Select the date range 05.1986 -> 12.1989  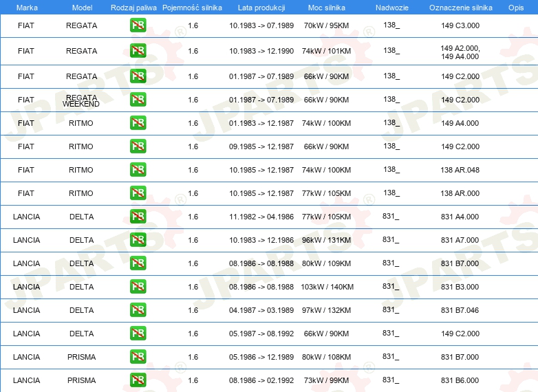tap(261, 357)
